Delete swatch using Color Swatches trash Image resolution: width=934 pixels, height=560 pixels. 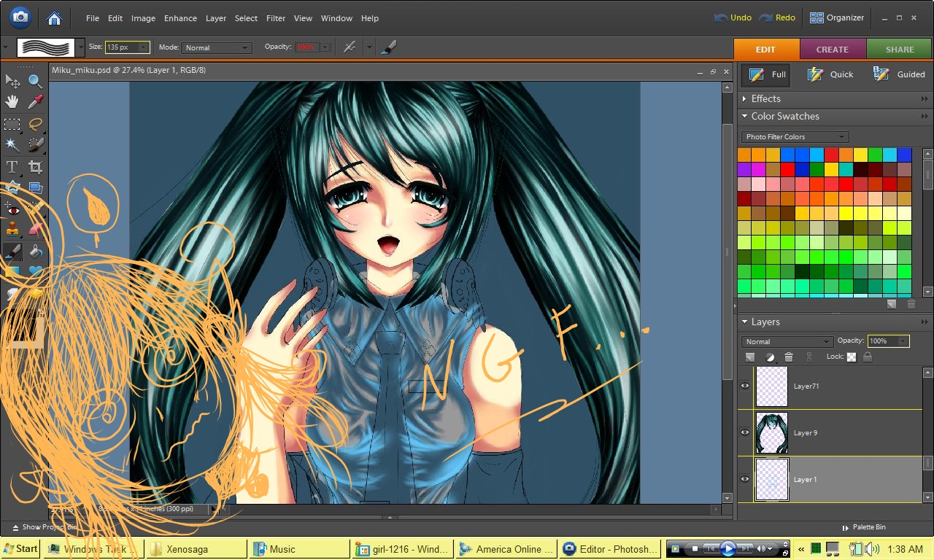pos(911,304)
